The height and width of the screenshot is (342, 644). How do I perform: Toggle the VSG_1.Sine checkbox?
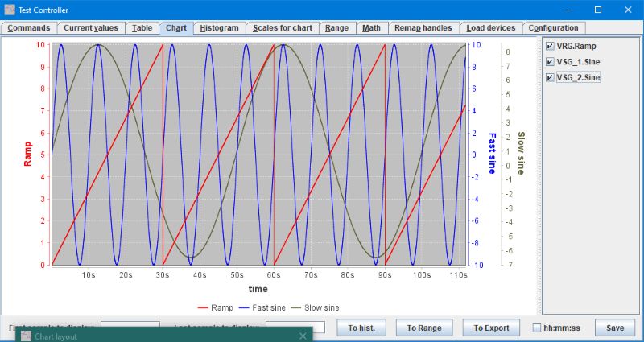[550, 62]
